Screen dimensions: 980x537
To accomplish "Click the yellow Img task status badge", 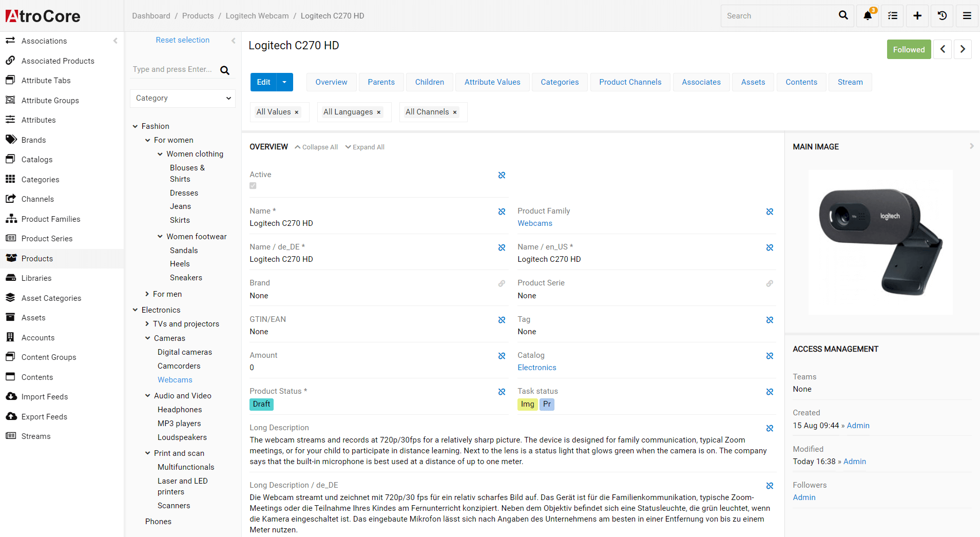I will 527,404.
